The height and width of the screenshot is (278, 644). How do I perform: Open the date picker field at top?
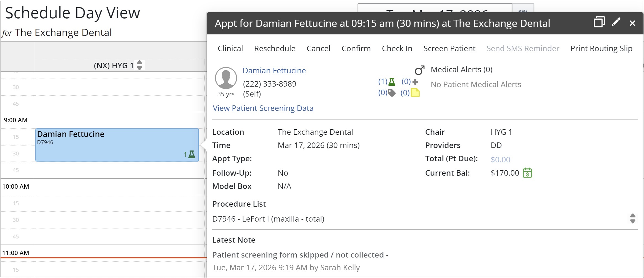(x=434, y=8)
